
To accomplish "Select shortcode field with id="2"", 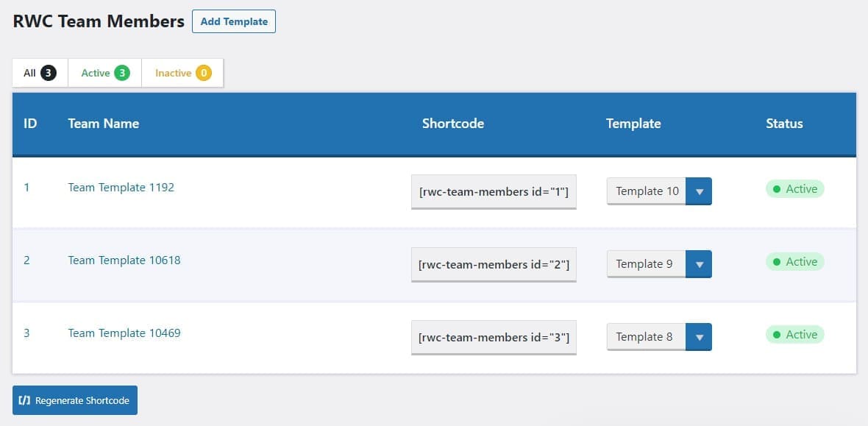I will [x=494, y=264].
